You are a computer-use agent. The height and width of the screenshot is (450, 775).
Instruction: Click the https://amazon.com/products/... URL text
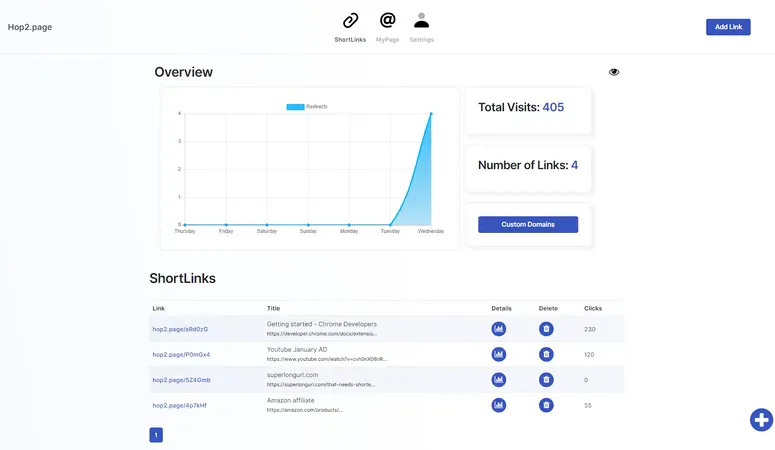coord(304,410)
